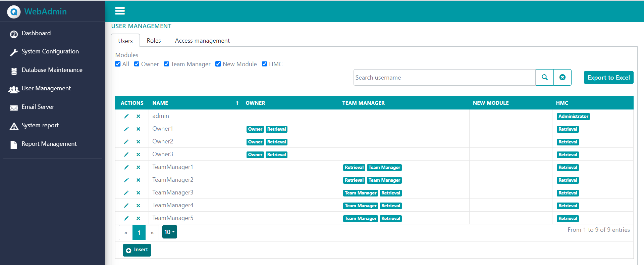Image resolution: width=644 pixels, height=265 pixels.
Task: Clear the username search with X icon
Action: (562, 78)
